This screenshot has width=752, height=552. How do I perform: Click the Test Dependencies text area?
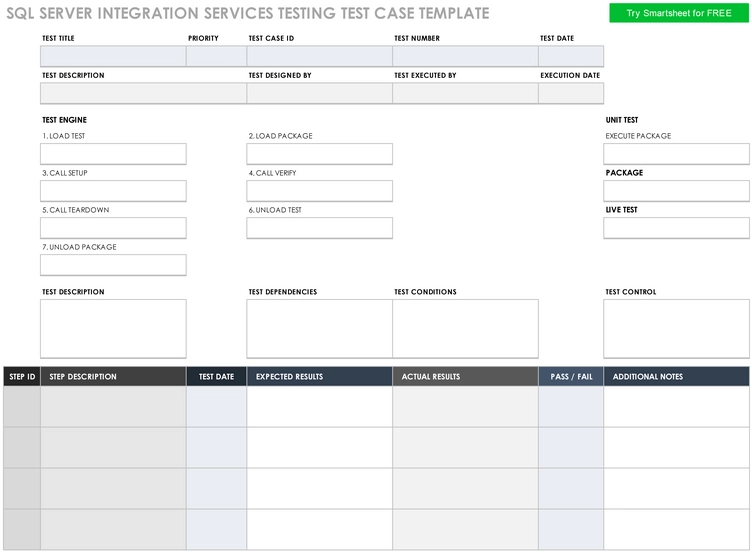pyautogui.click(x=319, y=329)
